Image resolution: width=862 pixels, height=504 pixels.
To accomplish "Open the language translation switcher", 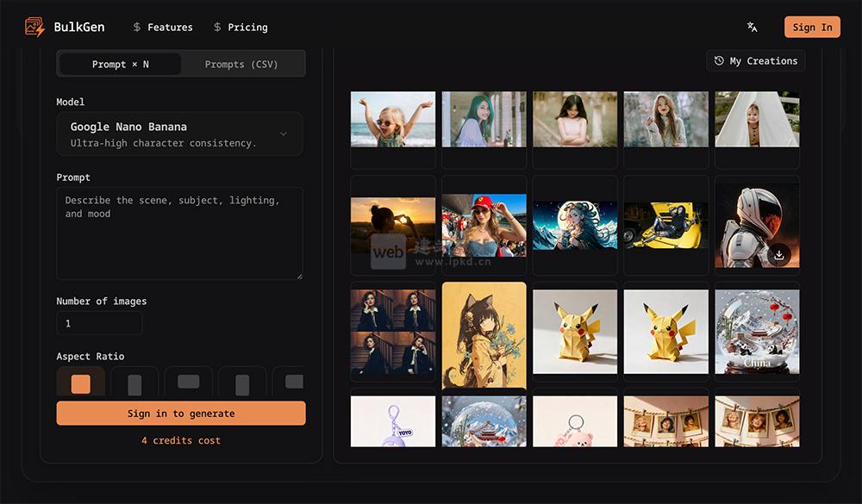I will pos(753,28).
